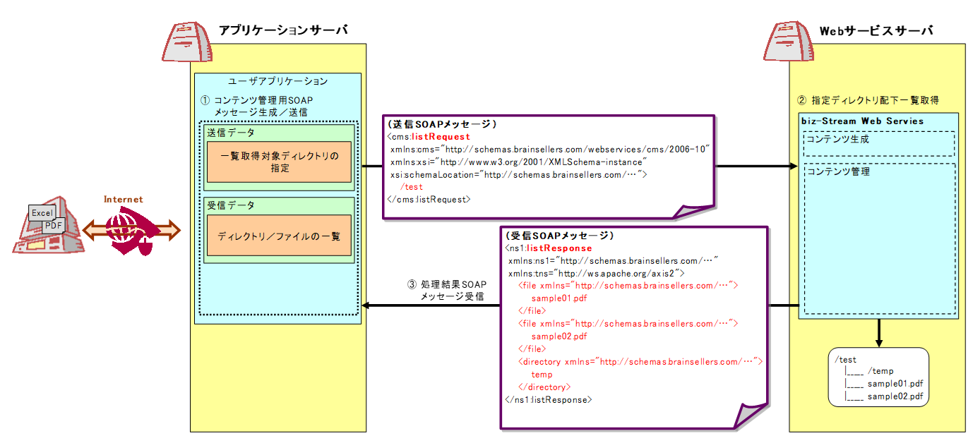The image size is (980, 448).
Task: Select /temp folder in the directory tree
Action: [x=881, y=372]
